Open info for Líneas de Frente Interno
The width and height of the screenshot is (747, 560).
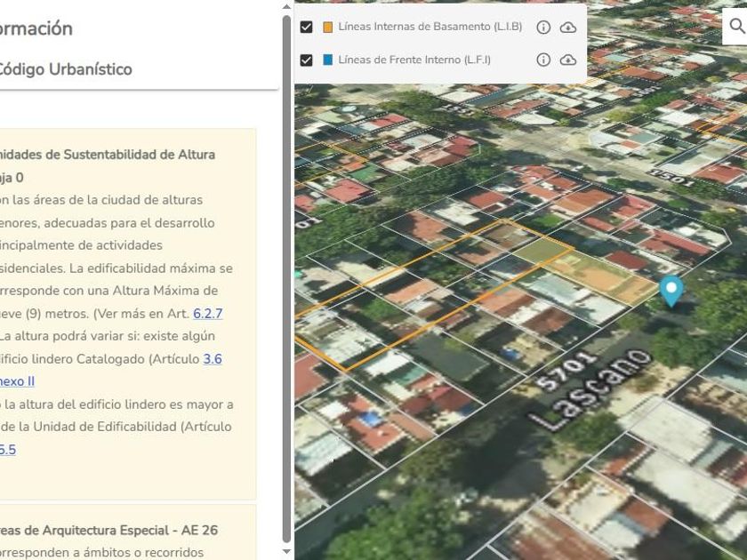pyautogui.click(x=543, y=60)
